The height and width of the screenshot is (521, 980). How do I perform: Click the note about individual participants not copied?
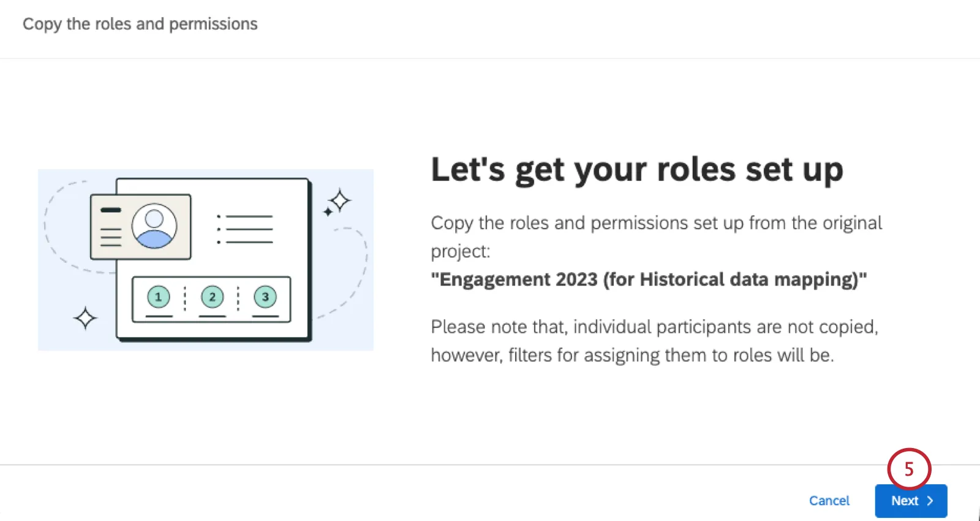(x=654, y=341)
